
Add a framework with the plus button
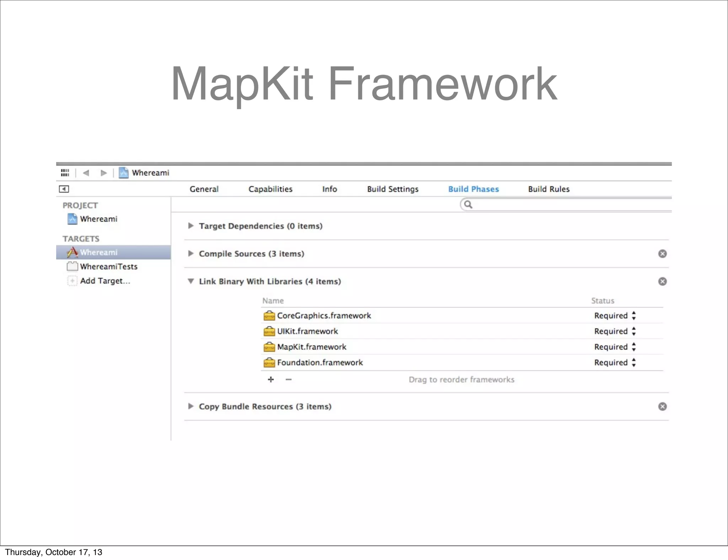(271, 379)
